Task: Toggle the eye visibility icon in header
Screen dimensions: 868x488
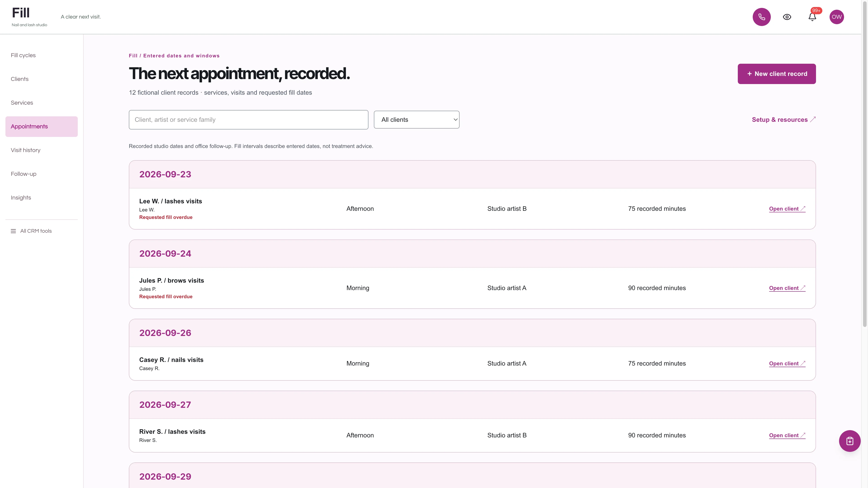Action: (787, 17)
